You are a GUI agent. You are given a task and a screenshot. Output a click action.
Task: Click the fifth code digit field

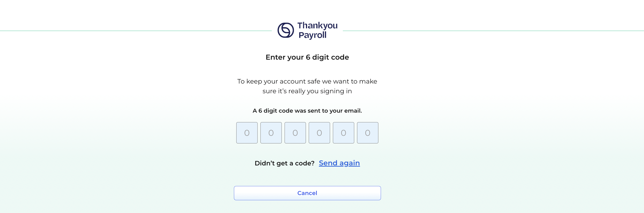click(344, 133)
